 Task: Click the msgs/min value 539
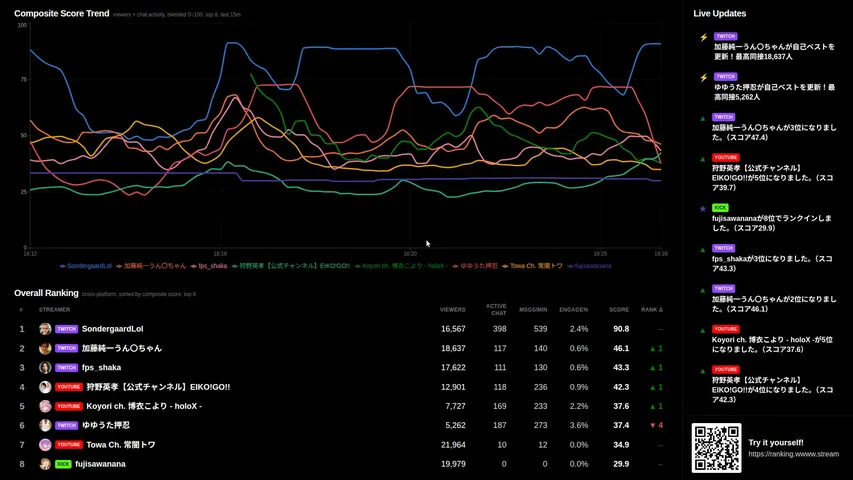540,329
